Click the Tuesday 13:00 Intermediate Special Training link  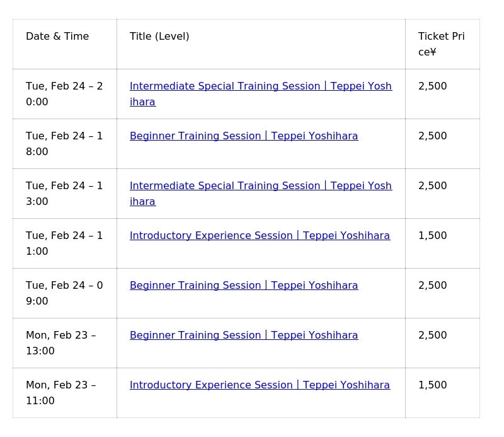(260, 186)
